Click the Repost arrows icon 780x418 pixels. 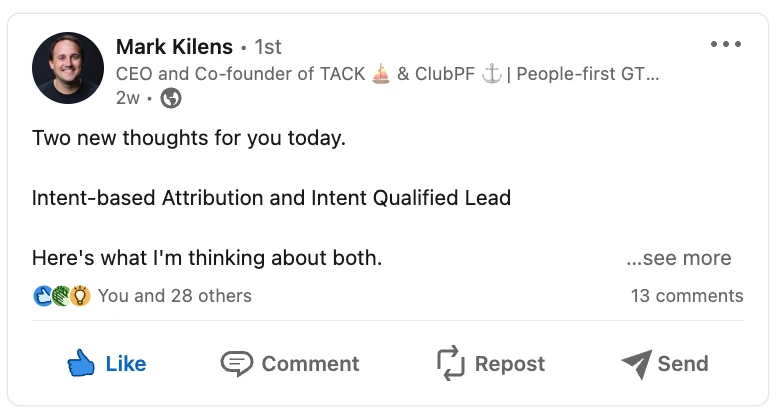point(452,364)
